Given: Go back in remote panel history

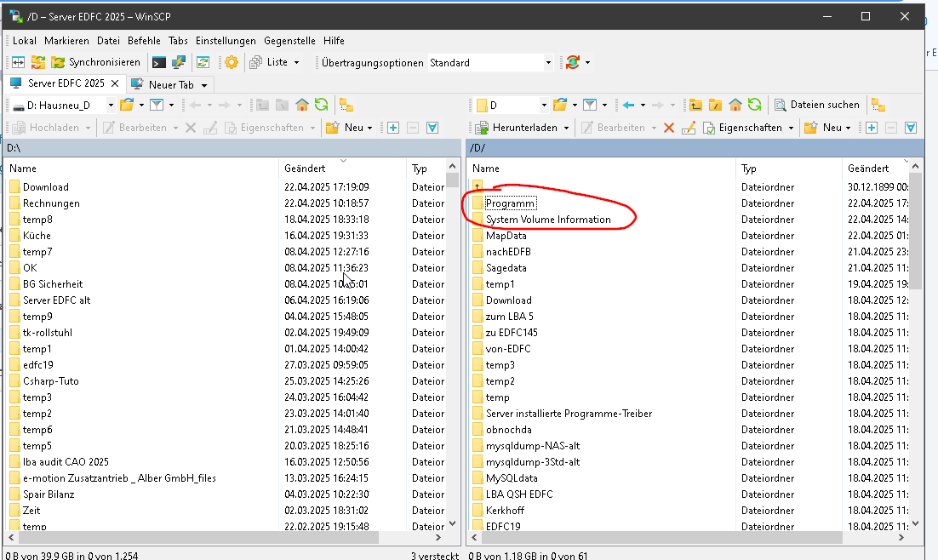Looking at the screenshot, I should (x=628, y=105).
